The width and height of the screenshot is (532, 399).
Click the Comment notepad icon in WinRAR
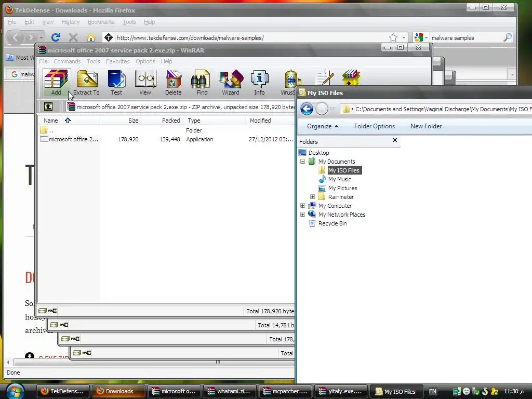[x=324, y=77]
